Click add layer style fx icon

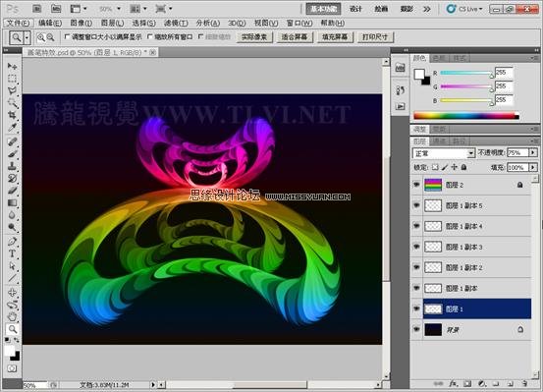pyautogui.click(x=453, y=384)
